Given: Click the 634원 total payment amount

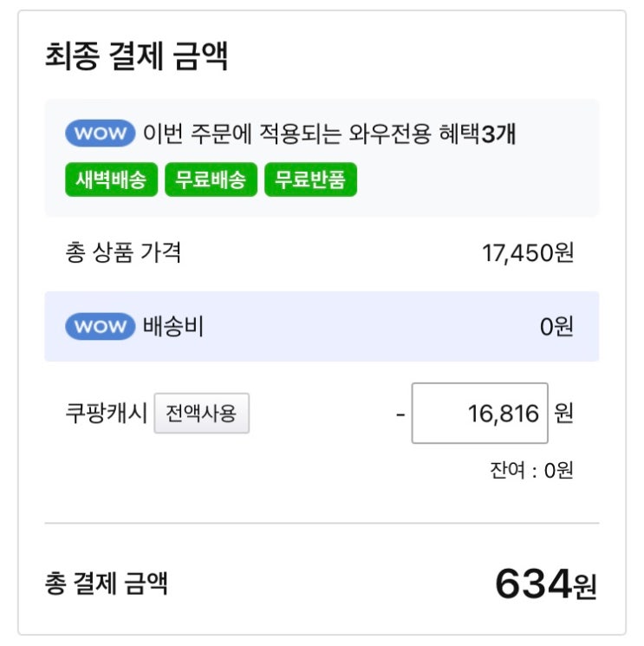Looking at the screenshot, I should point(545,584).
